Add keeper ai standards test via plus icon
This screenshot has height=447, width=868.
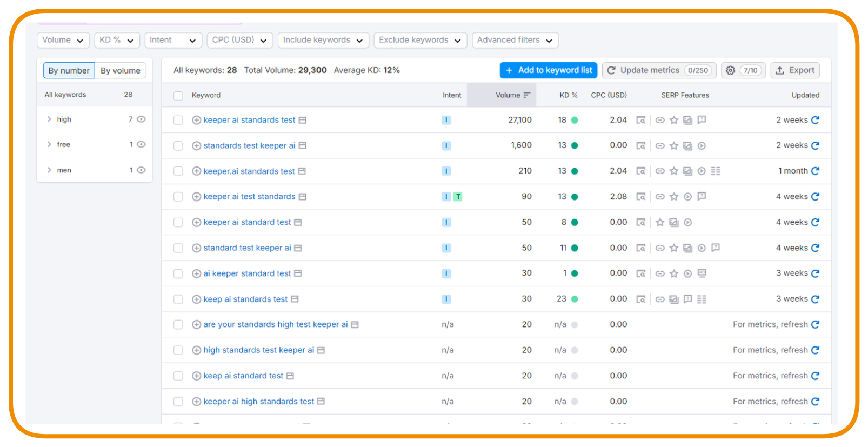pyautogui.click(x=197, y=120)
